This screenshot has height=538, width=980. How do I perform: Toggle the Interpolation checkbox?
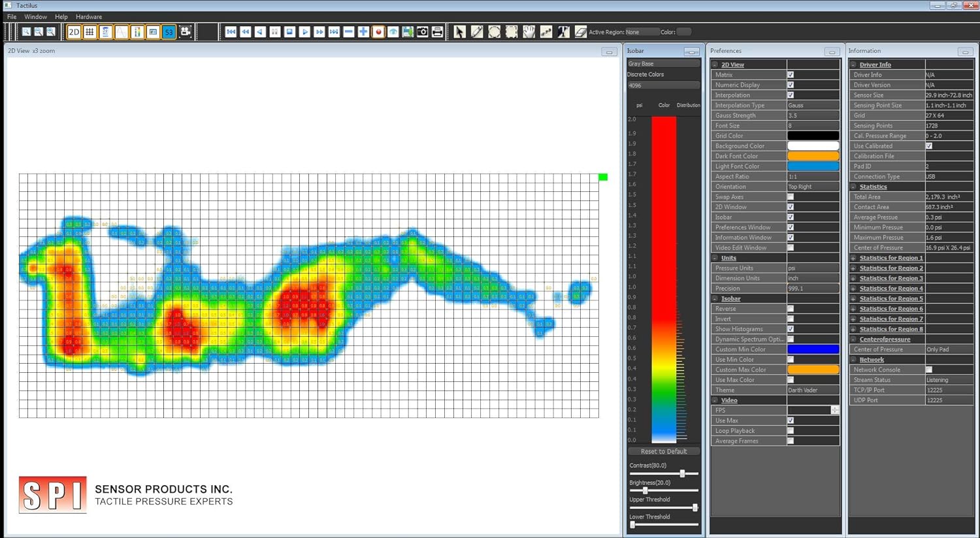791,95
